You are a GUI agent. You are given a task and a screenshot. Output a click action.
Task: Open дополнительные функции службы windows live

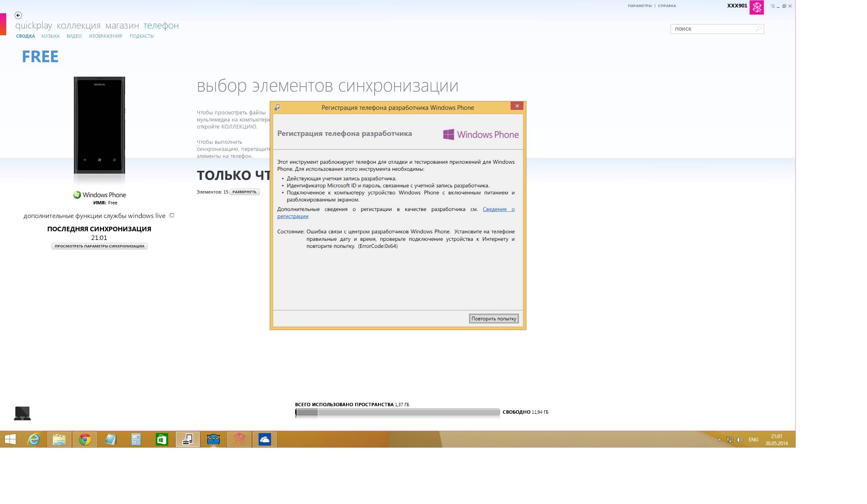click(94, 216)
